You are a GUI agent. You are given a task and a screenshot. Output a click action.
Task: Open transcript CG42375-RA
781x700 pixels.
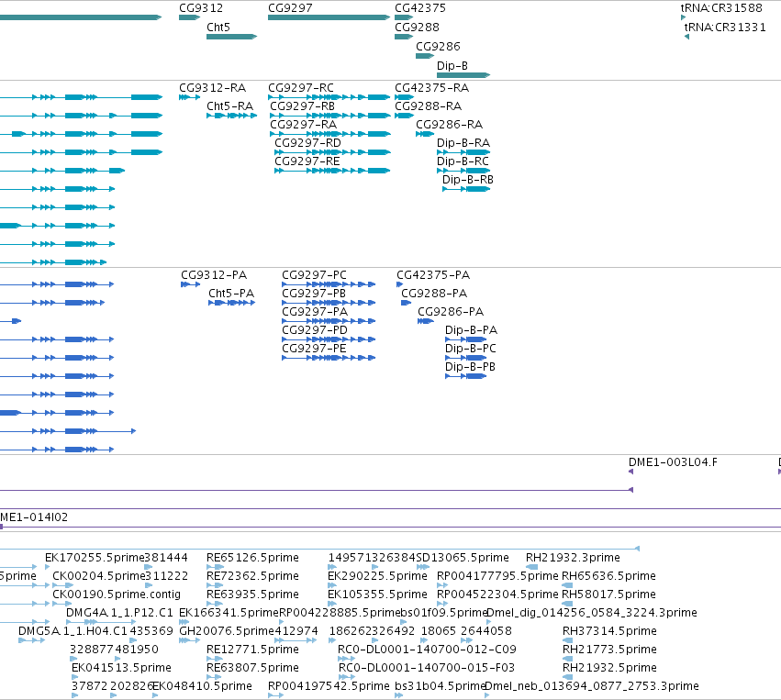tap(432, 88)
